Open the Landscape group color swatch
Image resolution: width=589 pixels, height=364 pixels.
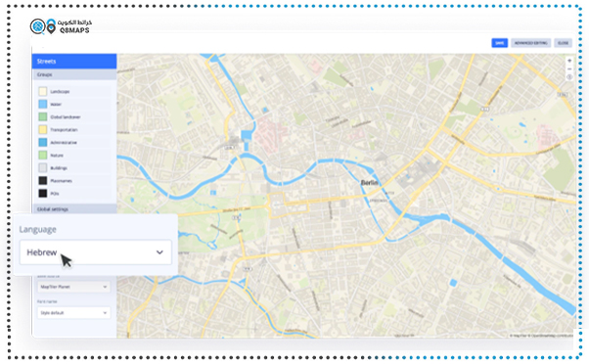click(x=43, y=91)
